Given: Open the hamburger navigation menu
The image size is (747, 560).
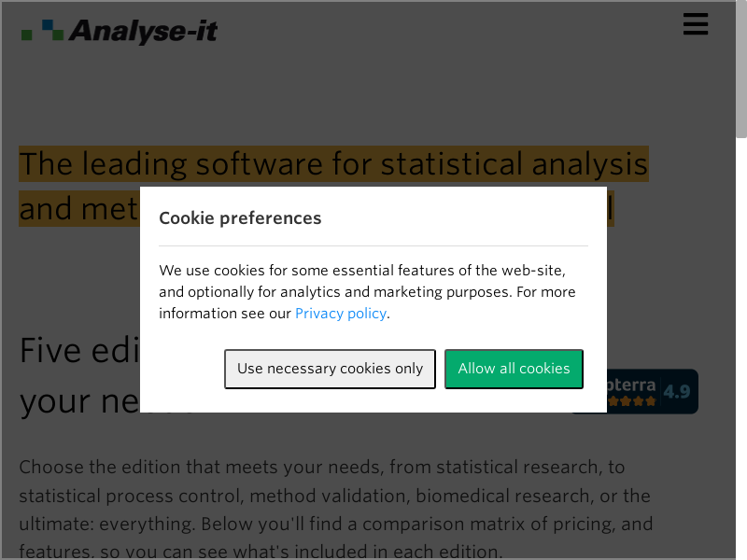Looking at the screenshot, I should pos(695,24).
